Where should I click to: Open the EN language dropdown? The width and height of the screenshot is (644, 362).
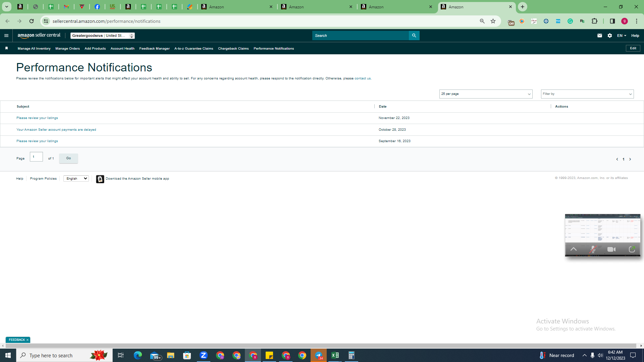tap(622, 36)
